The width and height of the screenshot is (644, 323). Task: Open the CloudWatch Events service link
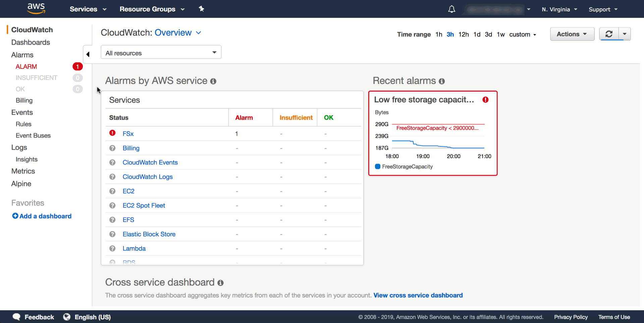click(x=150, y=162)
